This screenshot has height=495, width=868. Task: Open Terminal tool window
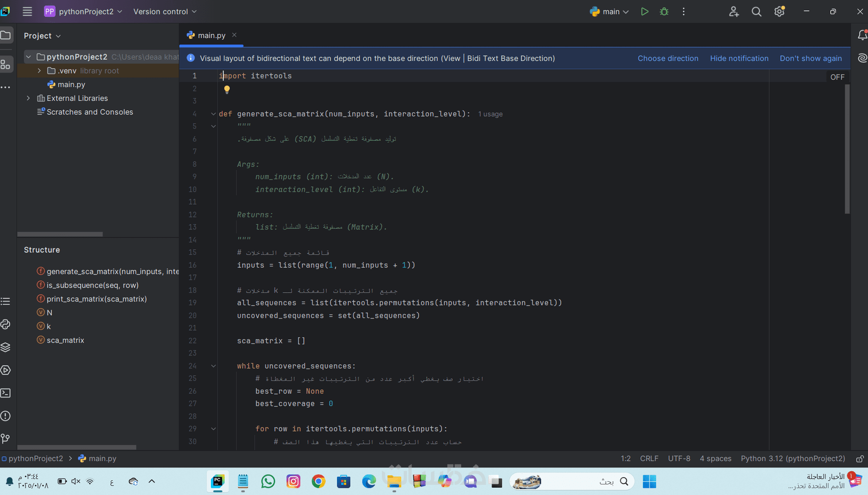coord(6,393)
